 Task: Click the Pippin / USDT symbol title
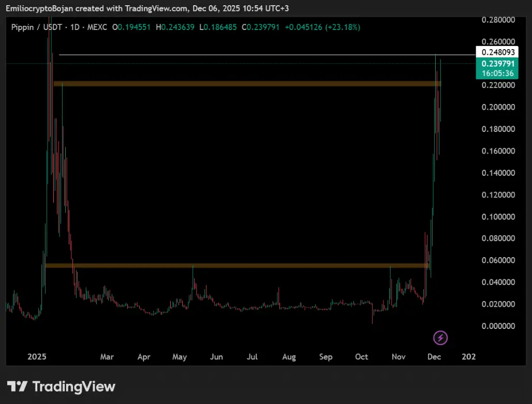click(37, 27)
